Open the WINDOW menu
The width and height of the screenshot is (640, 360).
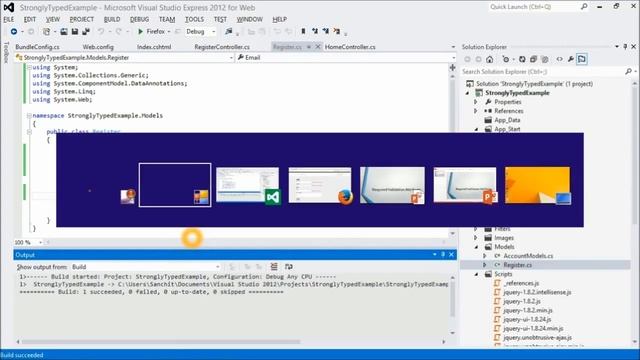(250, 19)
